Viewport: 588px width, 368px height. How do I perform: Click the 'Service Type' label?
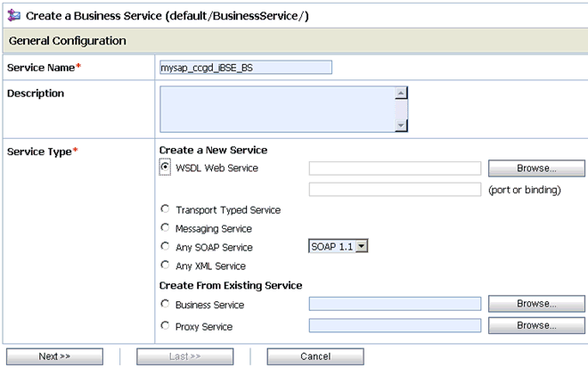pyautogui.click(x=39, y=151)
